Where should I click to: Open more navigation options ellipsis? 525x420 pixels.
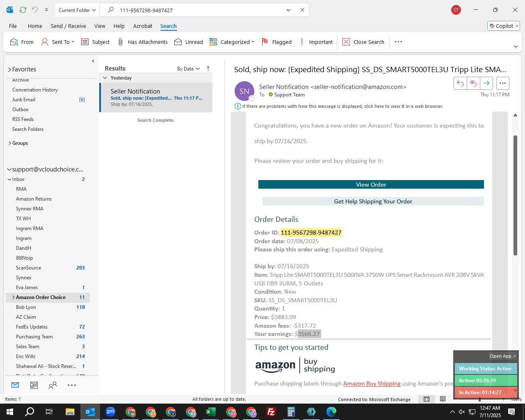(72, 385)
